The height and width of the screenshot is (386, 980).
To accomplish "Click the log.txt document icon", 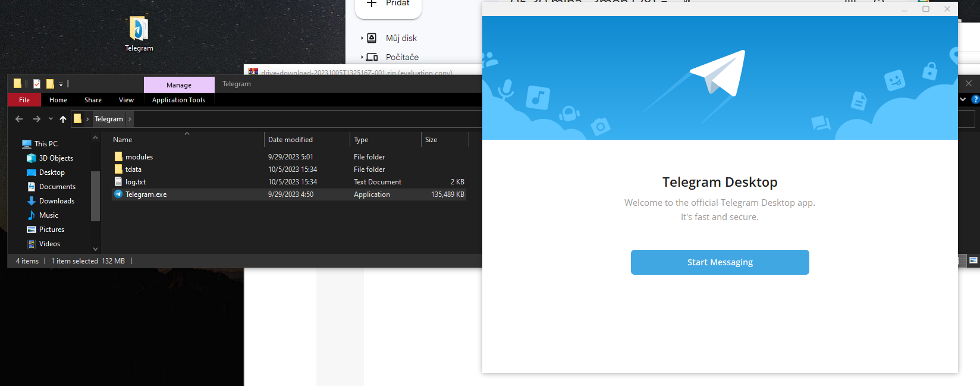I will point(118,182).
